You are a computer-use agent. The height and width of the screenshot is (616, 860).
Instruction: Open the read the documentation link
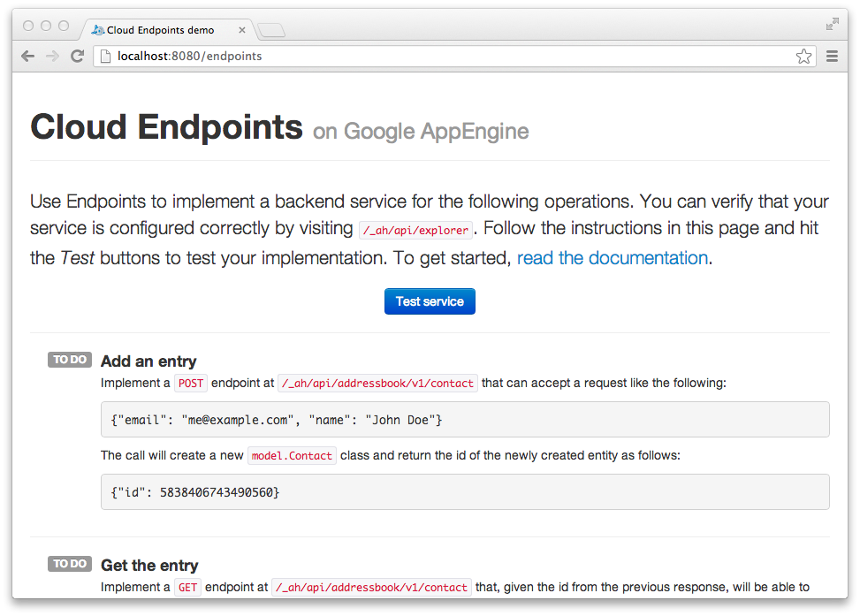coord(613,258)
